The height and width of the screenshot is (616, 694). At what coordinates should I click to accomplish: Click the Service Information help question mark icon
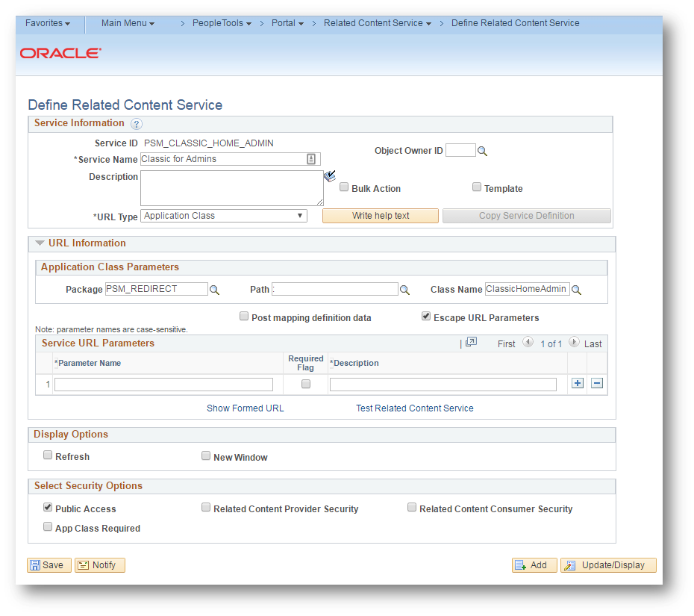[x=137, y=124]
